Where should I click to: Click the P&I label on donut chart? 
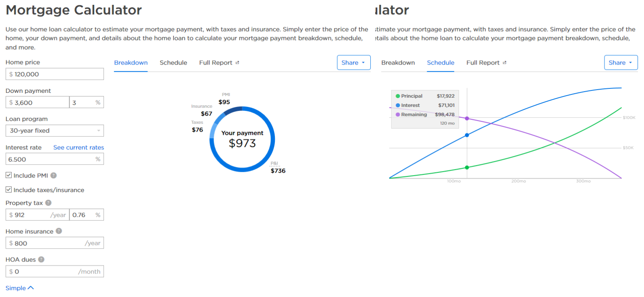(274, 163)
